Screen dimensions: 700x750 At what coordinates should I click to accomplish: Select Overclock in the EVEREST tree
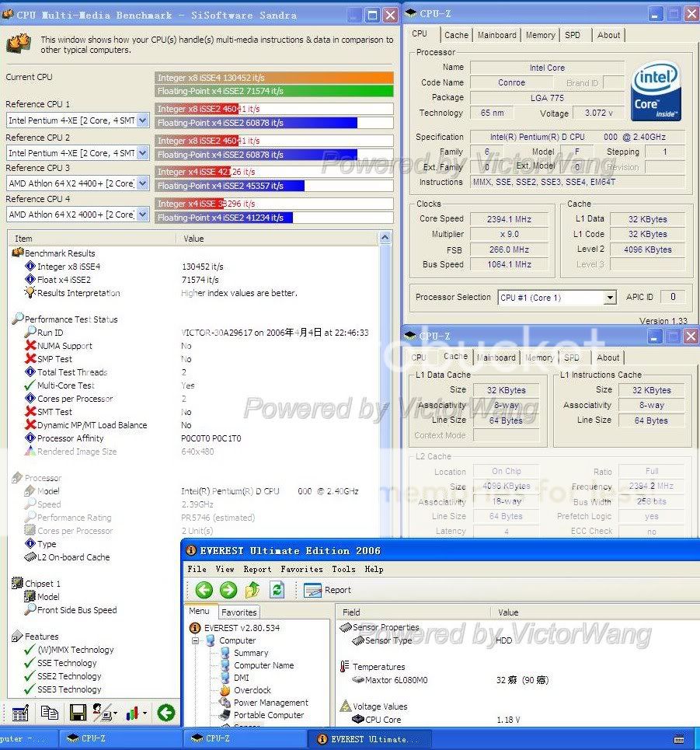pos(252,690)
